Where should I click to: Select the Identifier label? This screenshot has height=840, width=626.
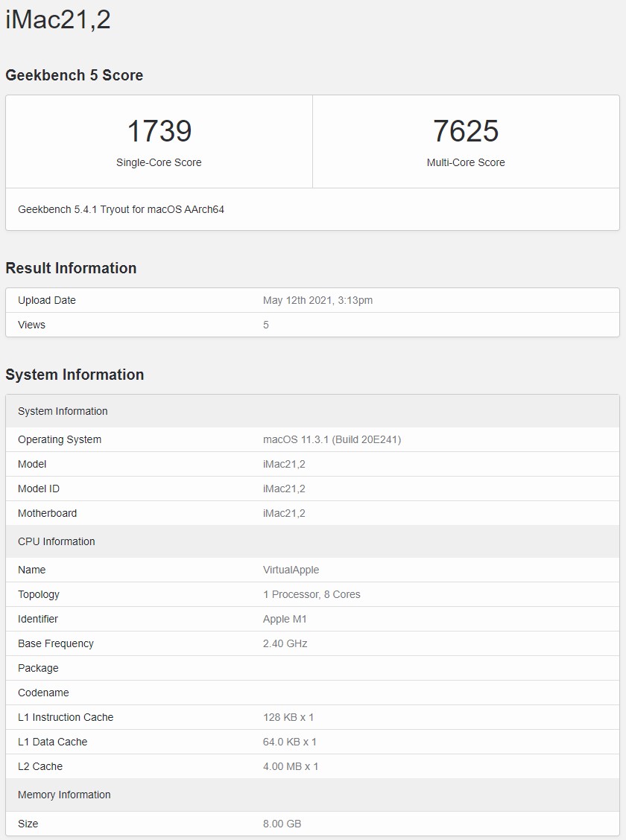(x=37, y=619)
